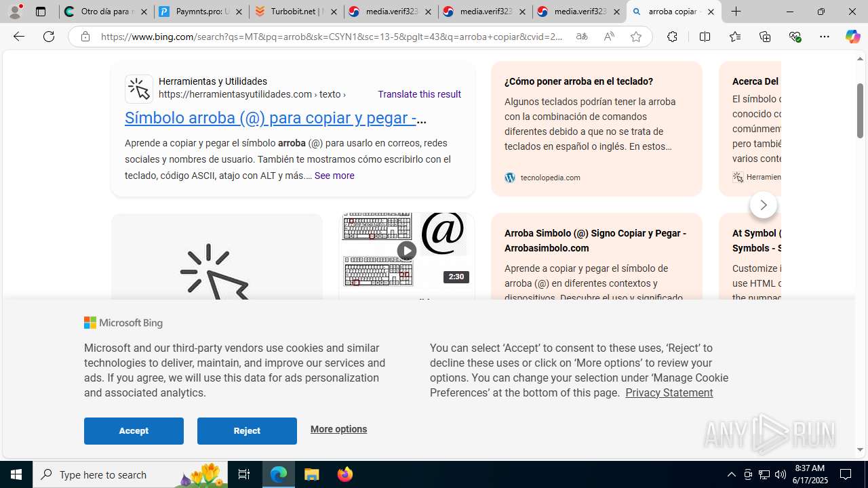Open Browser essentials icon

point(795,37)
